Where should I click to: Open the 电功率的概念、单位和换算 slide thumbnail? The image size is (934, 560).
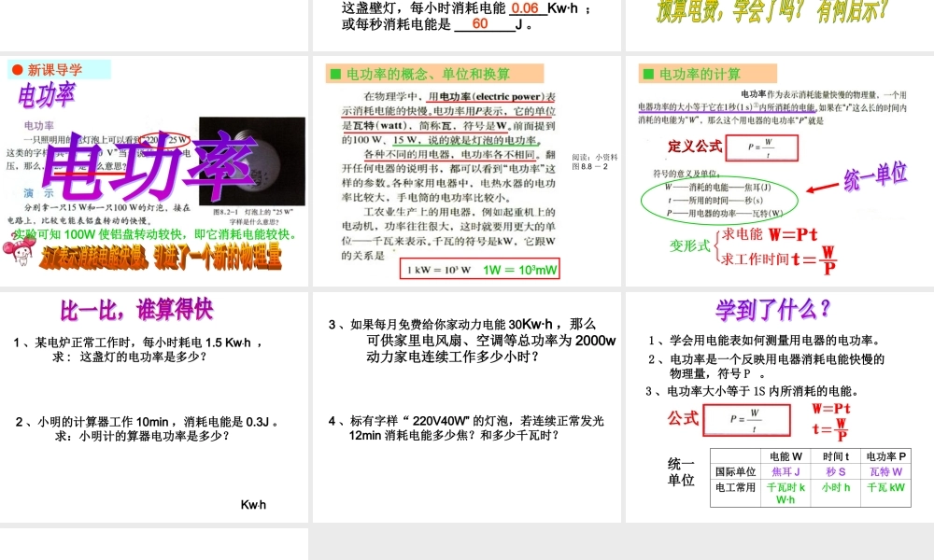pos(467,171)
